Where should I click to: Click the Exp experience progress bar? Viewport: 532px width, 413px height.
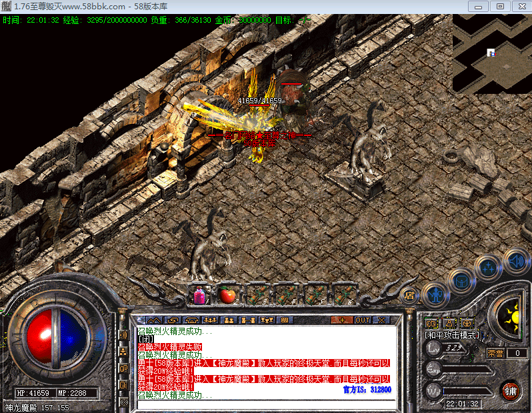[468, 370]
